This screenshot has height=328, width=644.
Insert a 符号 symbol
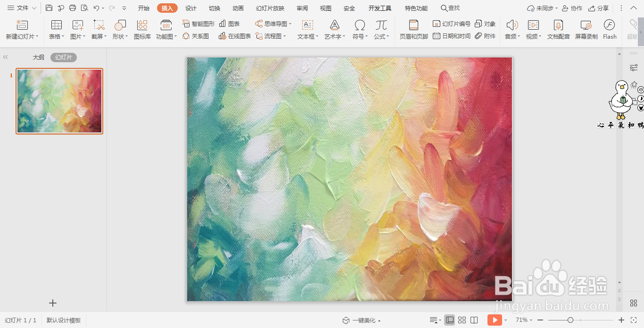(x=360, y=30)
